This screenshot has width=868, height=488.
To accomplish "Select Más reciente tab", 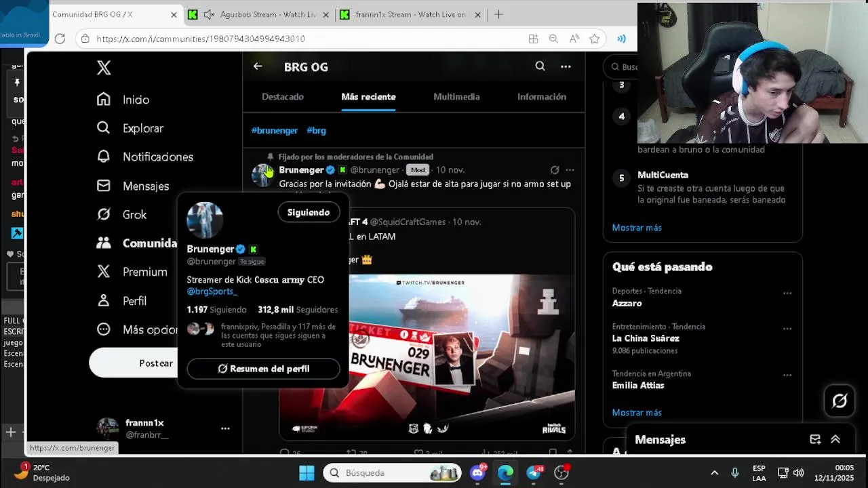I will coord(368,97).
